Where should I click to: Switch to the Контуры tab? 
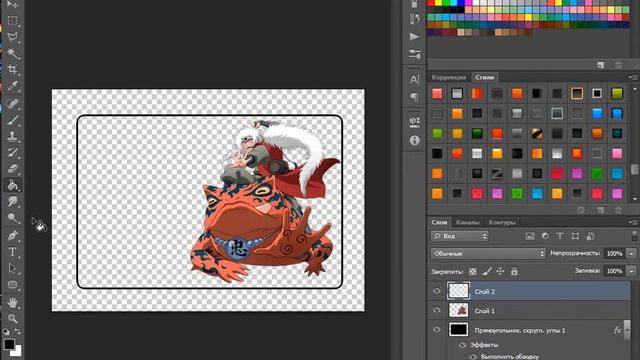point(502,222)
